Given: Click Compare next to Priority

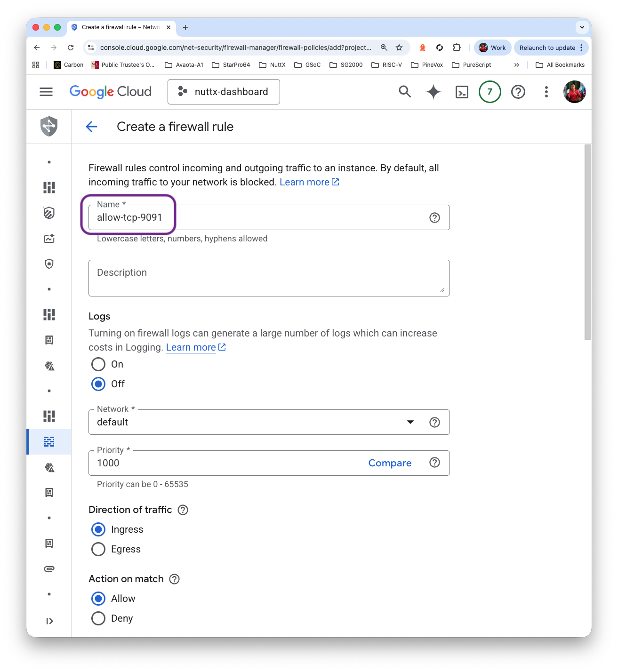Looking at the screenshot, I should pyautogui.click(x=390, y=463).
